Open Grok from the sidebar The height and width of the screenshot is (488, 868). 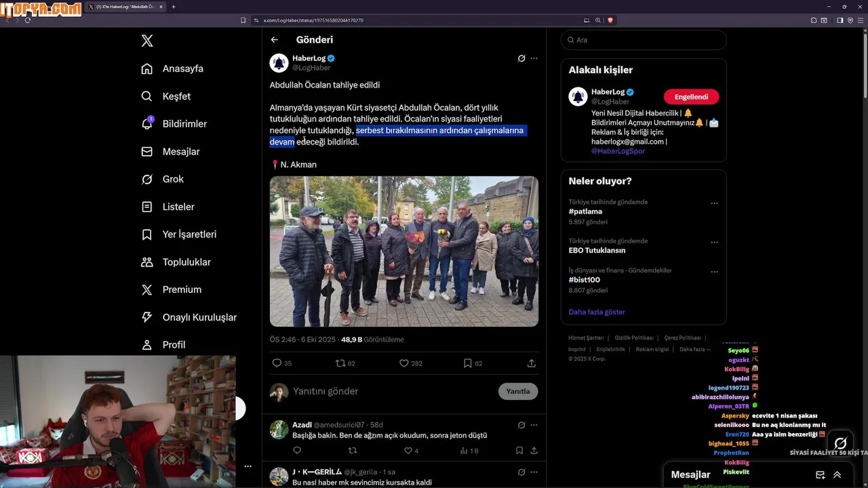pos(162,179)
